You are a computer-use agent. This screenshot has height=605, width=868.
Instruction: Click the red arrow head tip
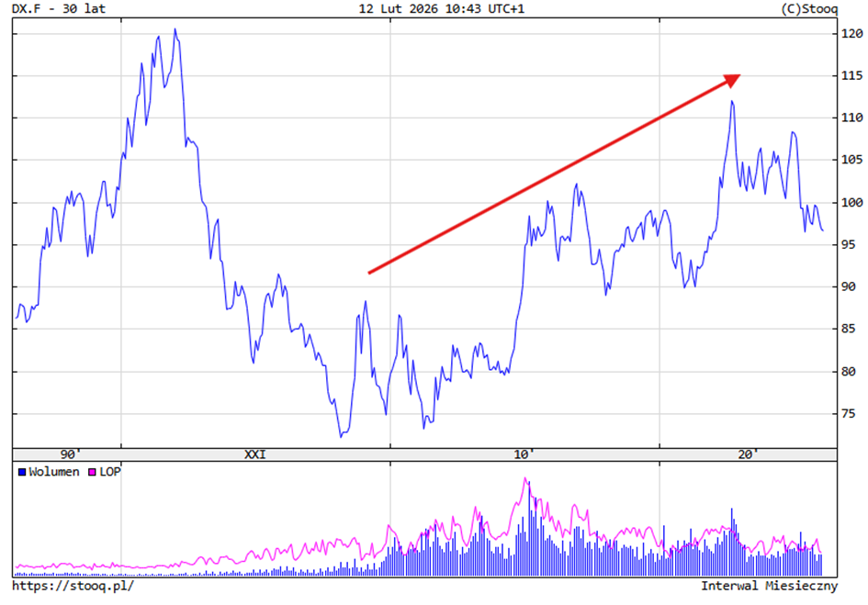click(738, 76)
